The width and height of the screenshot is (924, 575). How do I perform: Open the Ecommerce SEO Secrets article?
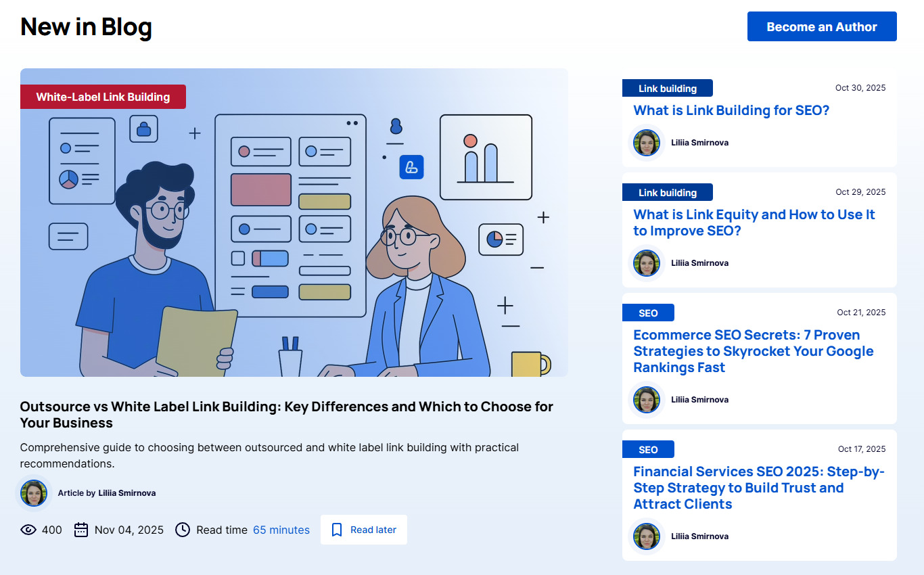[x=753, y=351]
